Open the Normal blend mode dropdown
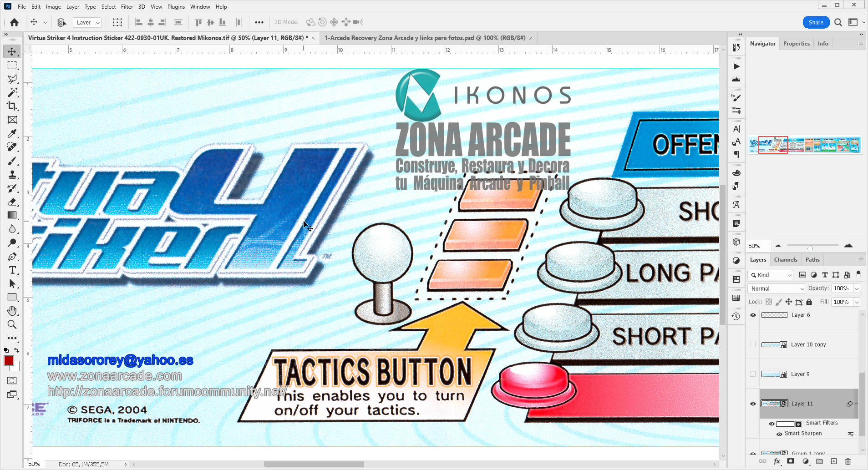 click(777, 288)
